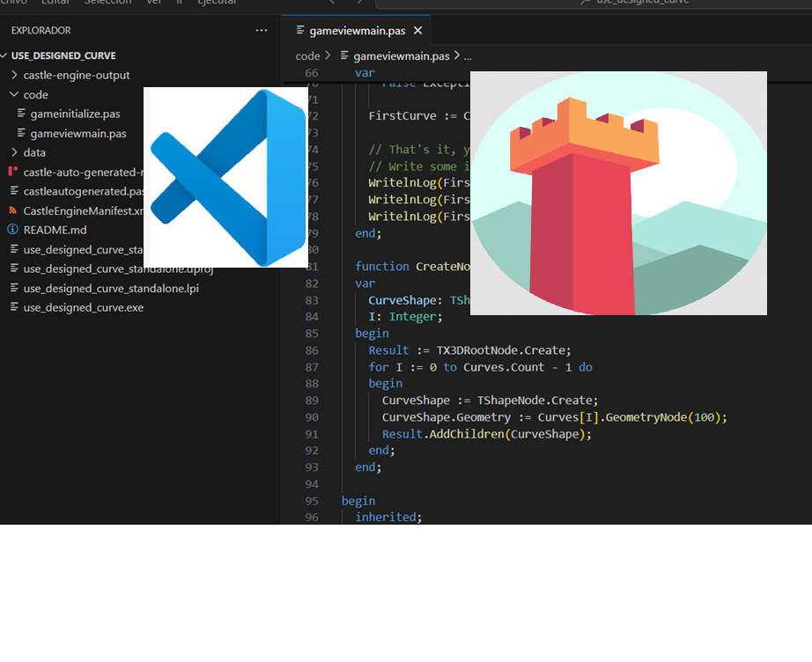The height and width of the screenshot is (662, 812).
Task: Expand the castle-engine-output folder
Action: coord(76,75)
